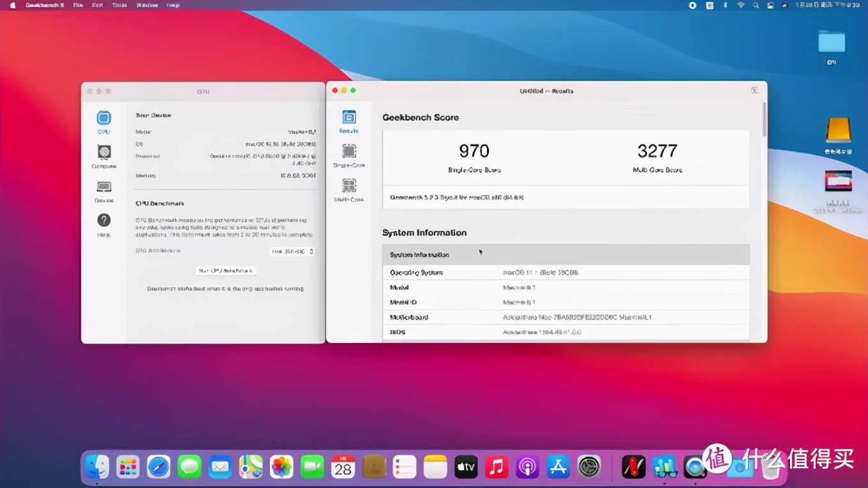Viewport: 868px width, 488px height.
Task: Select the orange external drive on the desktop
Action: tap(838, 130)
